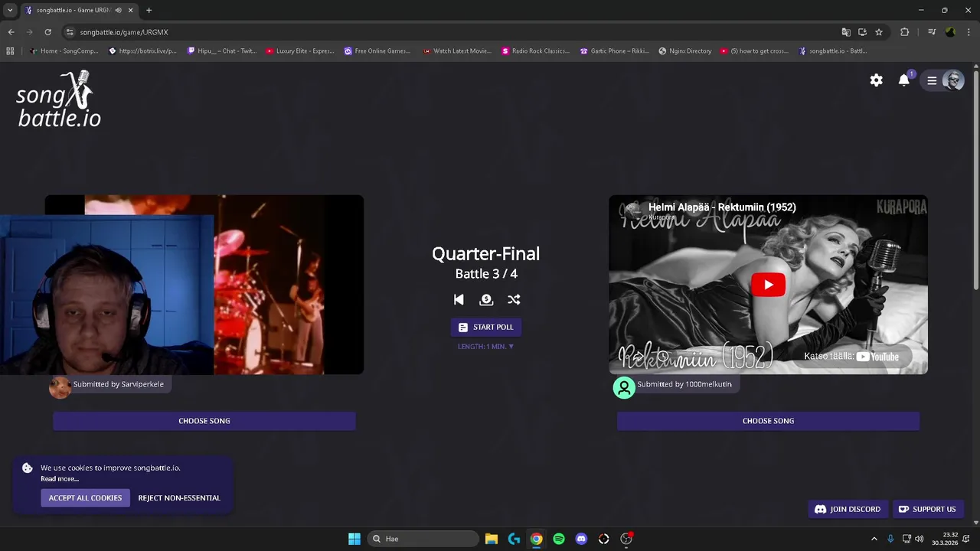Open the Chrome profile avatar
Screen dimensions: 980x551
click(x=950, y=32)
